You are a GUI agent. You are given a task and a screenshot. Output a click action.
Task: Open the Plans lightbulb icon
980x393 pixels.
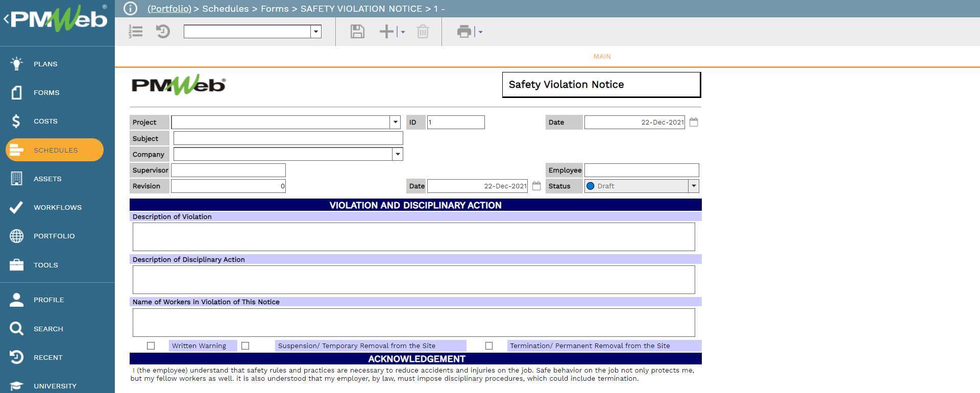coord(16,64)
